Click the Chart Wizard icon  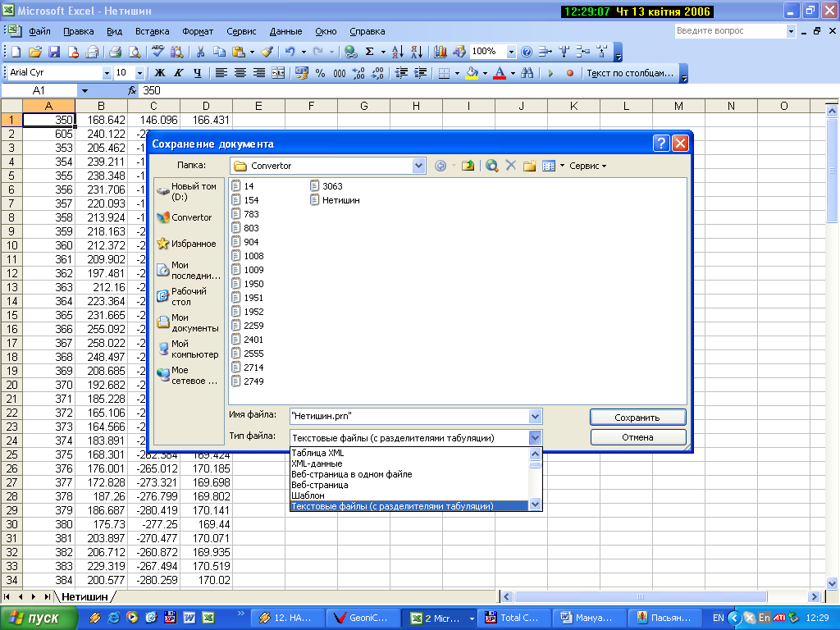coord(441,52)
